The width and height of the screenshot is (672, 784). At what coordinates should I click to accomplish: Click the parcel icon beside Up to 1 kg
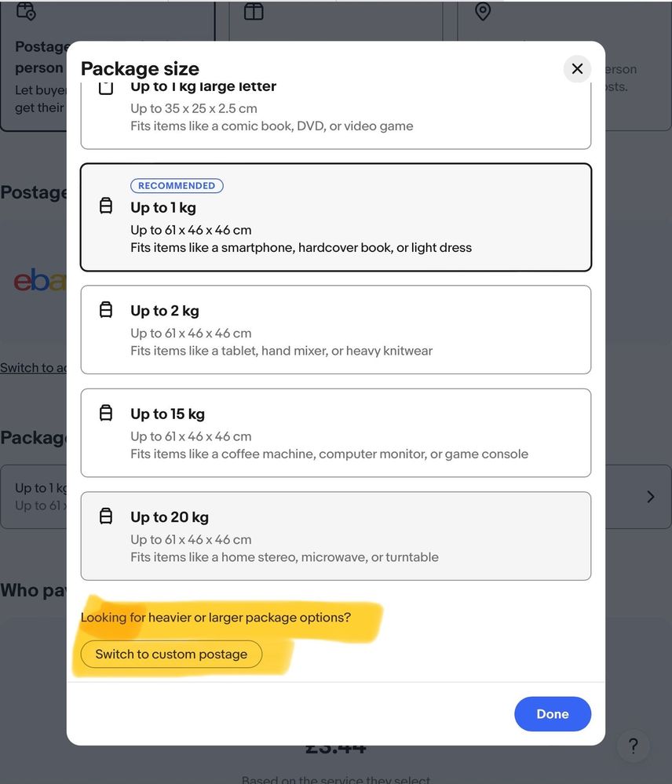coord(106,206)
